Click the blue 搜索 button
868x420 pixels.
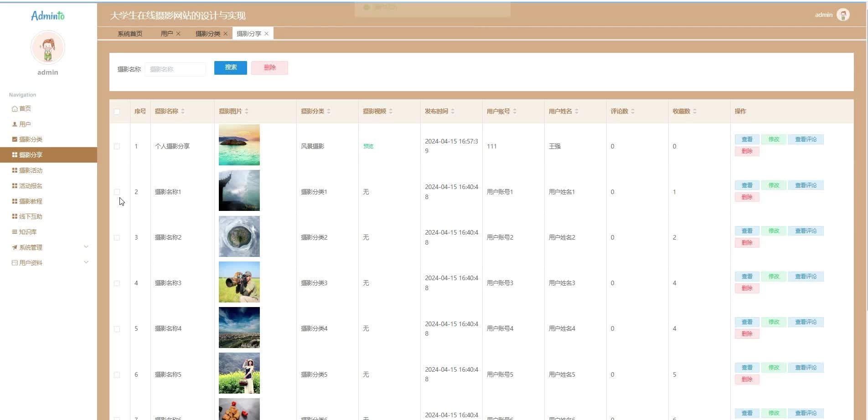[x=231, y=67]
